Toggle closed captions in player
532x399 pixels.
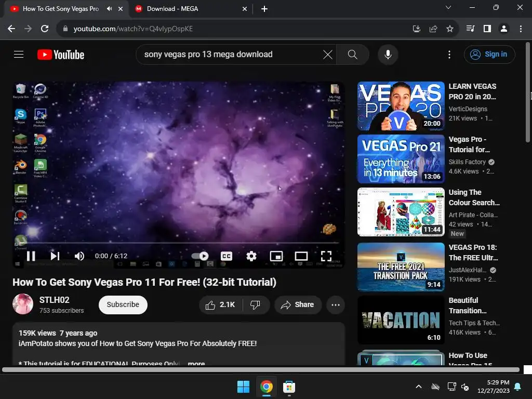227,256
